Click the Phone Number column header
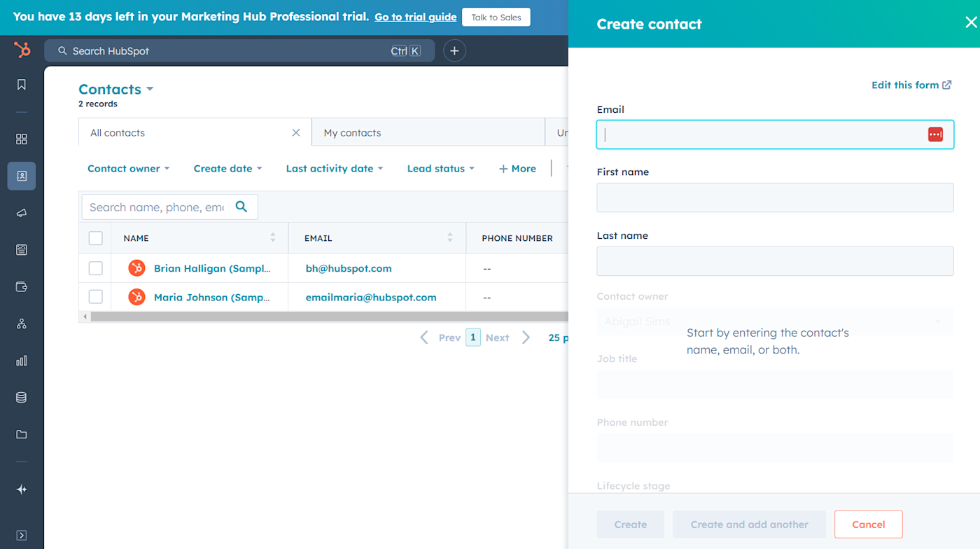Image resolution: width=980 pixels, height=549 pixels. [x=517, y=238]
